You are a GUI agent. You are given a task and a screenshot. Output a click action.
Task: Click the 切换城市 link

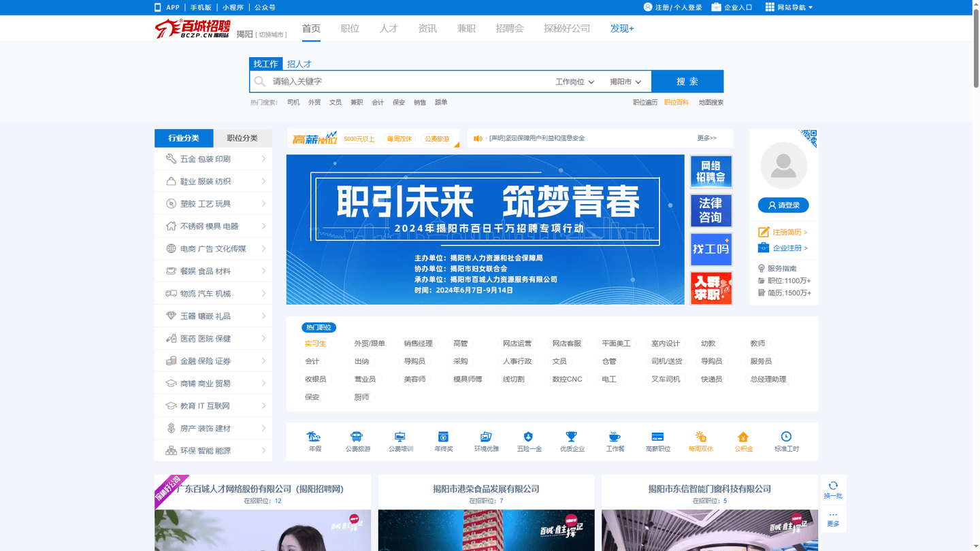point(271,35)
